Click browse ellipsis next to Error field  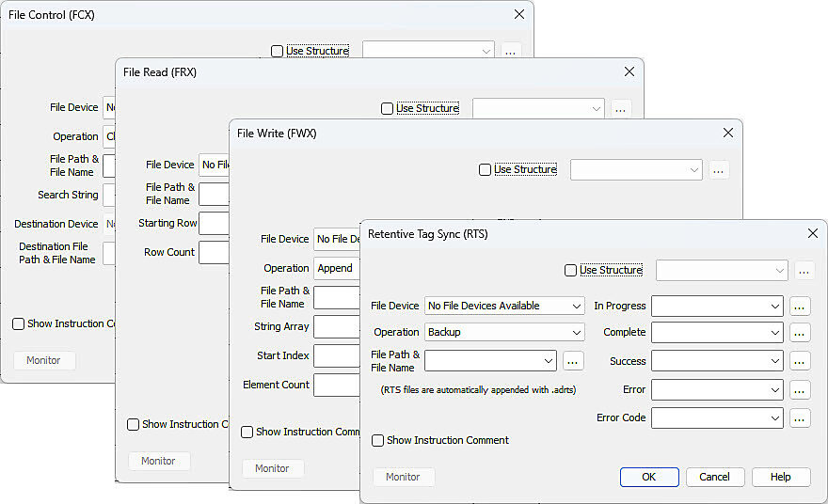click(800, 390)
